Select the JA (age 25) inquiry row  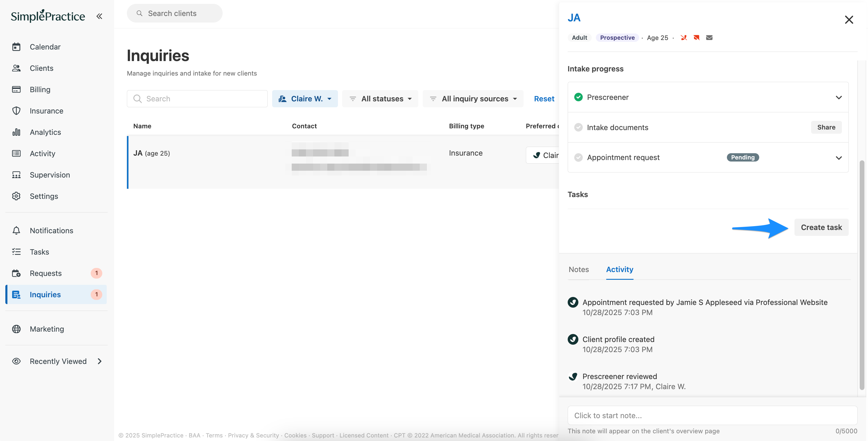[x=343, y=162]
